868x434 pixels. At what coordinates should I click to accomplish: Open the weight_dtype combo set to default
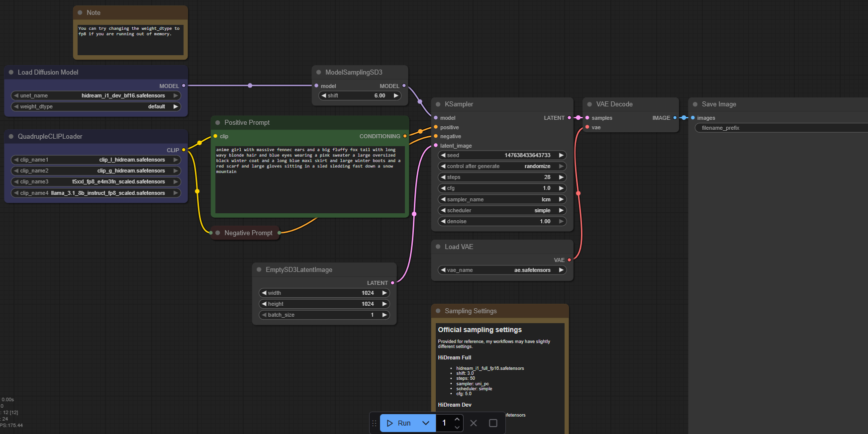tap(96, 107)
